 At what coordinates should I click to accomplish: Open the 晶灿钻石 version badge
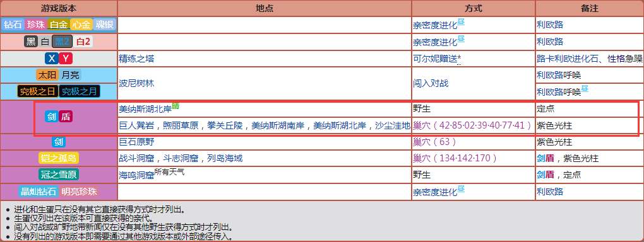click(x=38, y=191)
